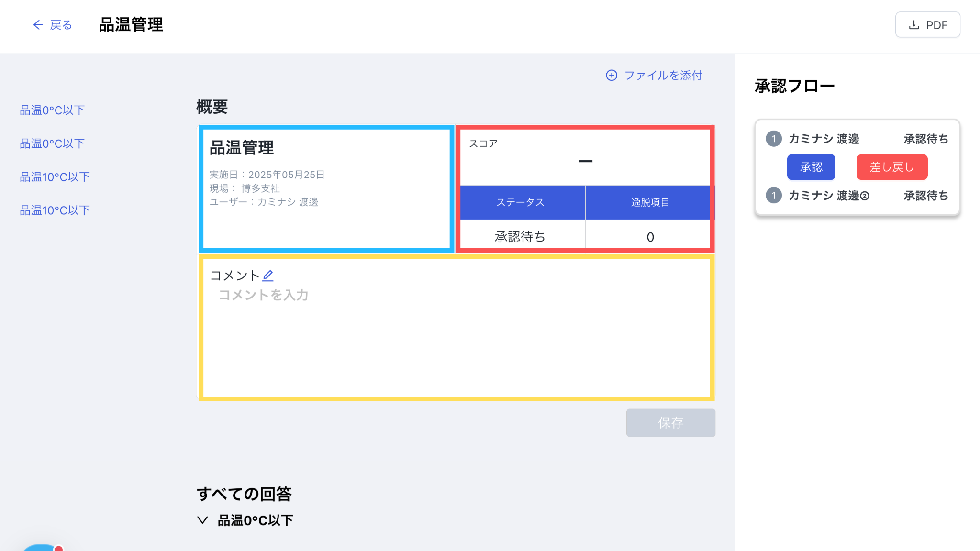
Task: Jump to second 品温0°C以下 sidebar item
Action: [52, 144]
